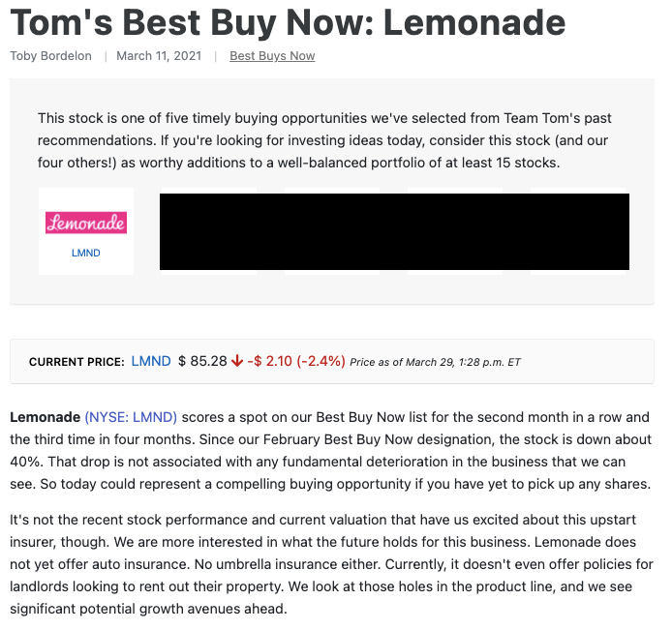Open the Best Buys Now link
This screenshot has width=672, height=630.
272,56
